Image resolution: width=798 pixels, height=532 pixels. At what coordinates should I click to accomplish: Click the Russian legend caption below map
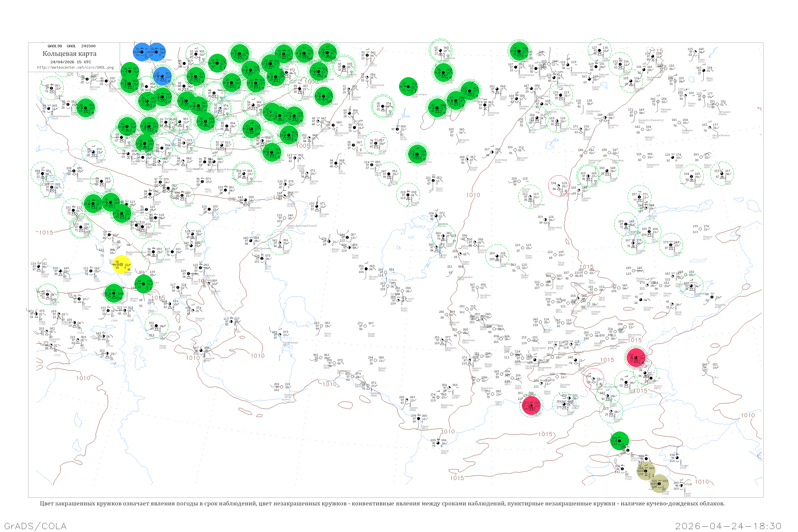coord(382,504)
